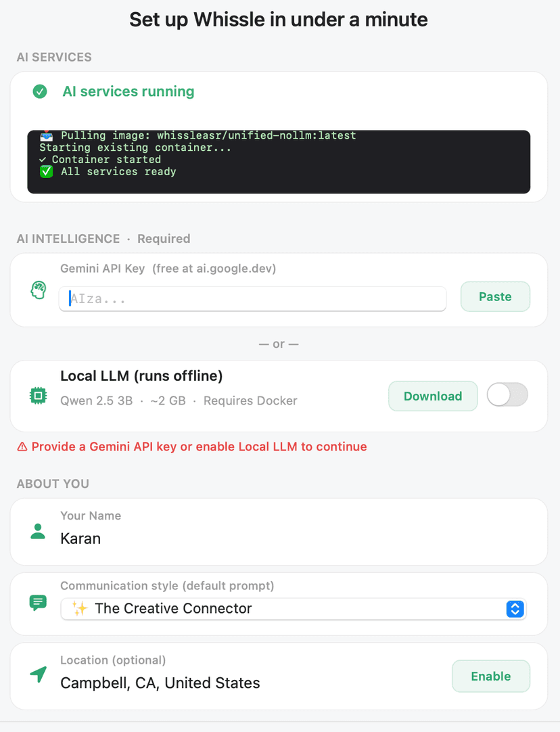Click the Your Name field containing Karan
560x732 pixels.
tap(80, 539)
